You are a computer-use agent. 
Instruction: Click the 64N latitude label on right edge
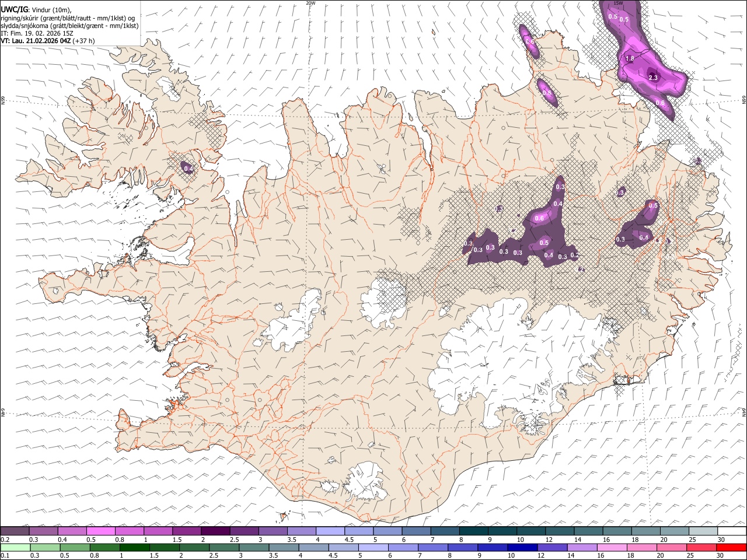pos(743,412)
